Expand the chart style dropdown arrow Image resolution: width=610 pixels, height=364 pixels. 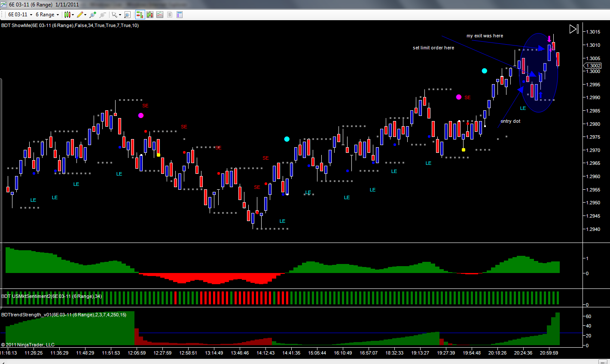(x=73, y=15)
